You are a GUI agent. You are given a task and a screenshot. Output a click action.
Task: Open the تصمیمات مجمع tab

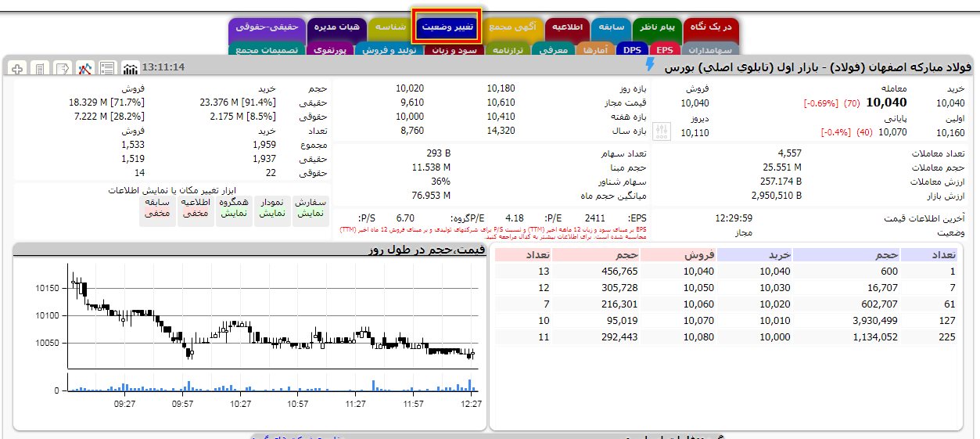pos(267,50)
